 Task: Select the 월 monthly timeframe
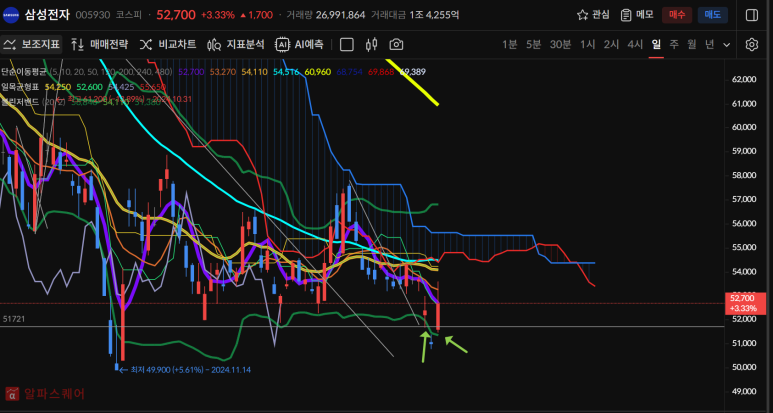pos(692,45)
